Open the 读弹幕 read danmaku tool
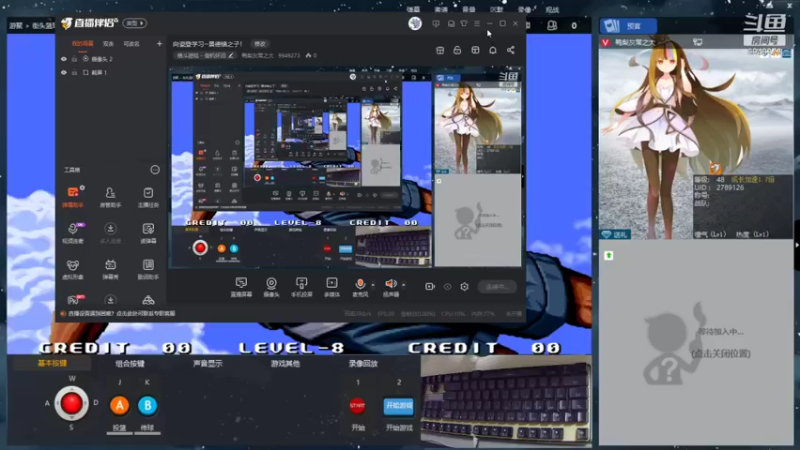The width and height of the screenshot is (800, 450). [148, 233]
